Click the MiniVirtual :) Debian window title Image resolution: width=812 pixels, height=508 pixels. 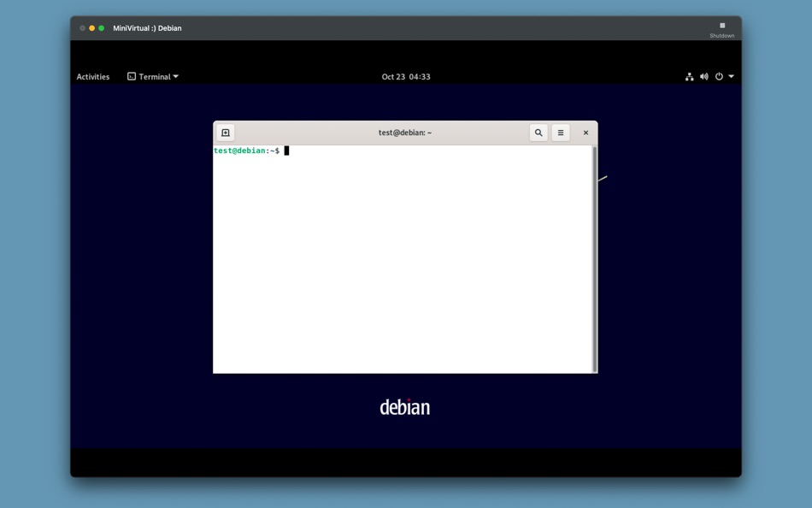point(147,28)
